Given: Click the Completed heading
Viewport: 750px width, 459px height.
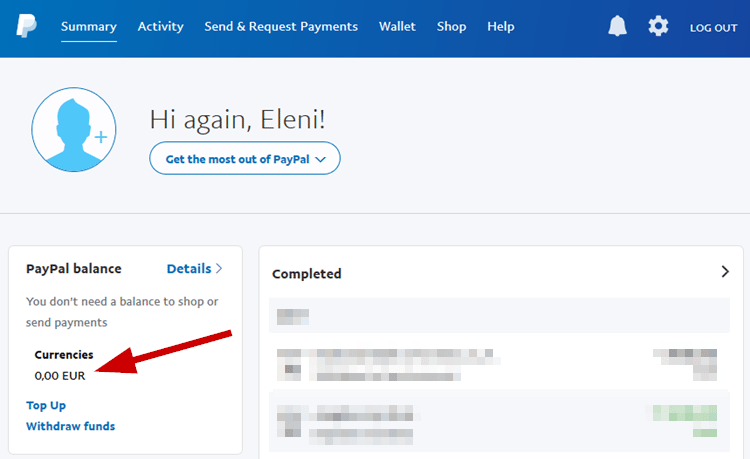Looking at the screenshot, I should pyautogui.click(x=307, y=274).
